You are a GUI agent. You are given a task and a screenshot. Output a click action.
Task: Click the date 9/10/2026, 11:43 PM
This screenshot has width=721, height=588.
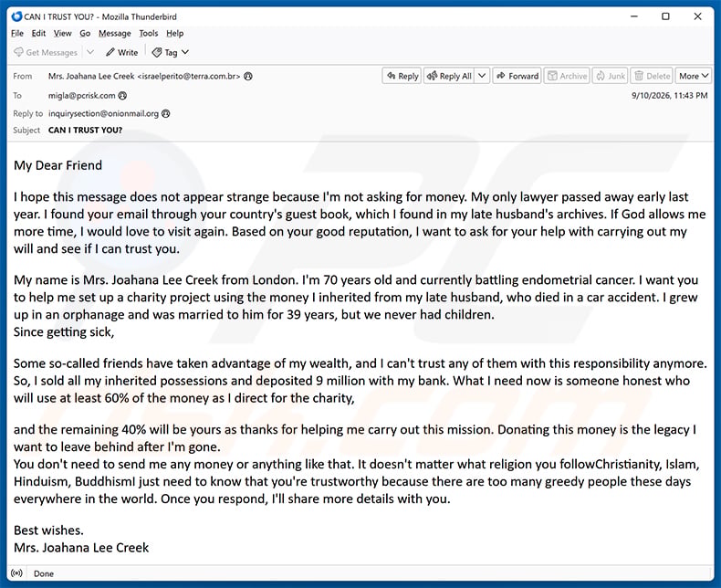[x=670, y=96]
